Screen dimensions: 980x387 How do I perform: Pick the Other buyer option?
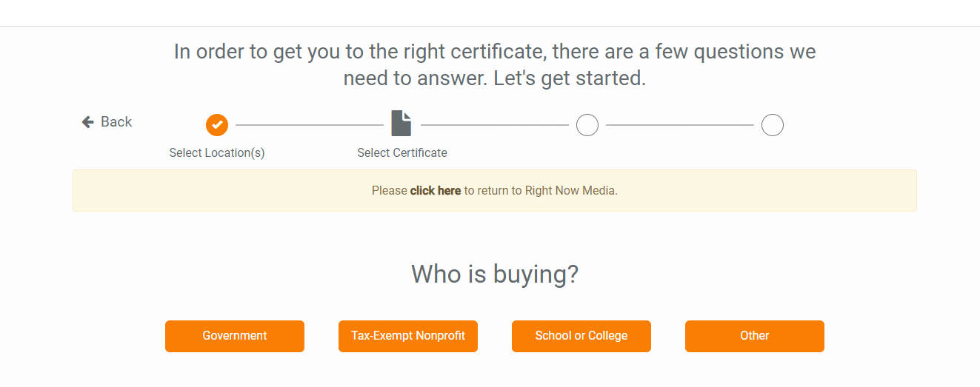tap(755, 336)
